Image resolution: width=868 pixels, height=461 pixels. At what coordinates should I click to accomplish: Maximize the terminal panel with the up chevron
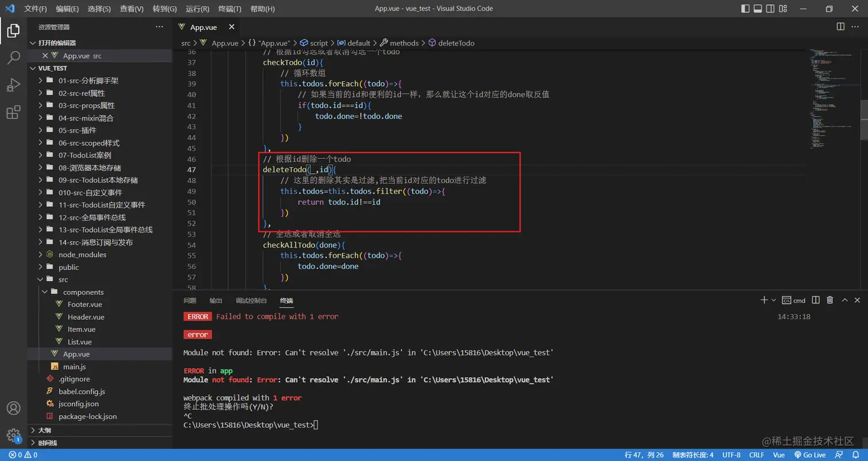point(844,300)
